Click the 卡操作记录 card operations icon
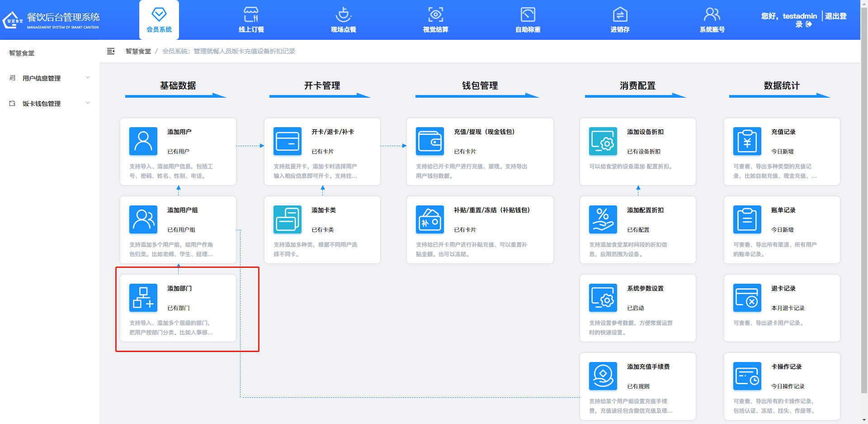The image size is (868, 424). pyautogui.click(x=747, y=376)
